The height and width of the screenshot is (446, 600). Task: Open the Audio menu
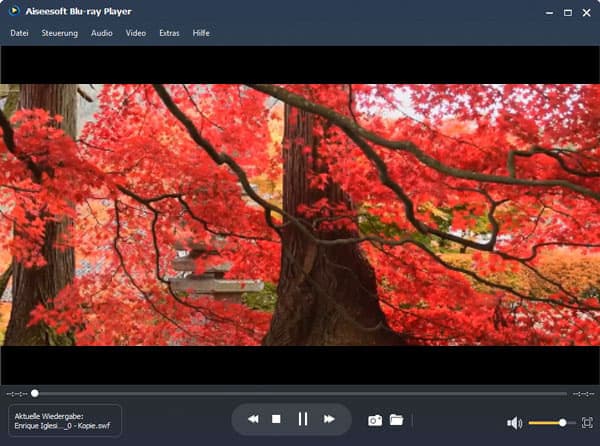[101, 33]
